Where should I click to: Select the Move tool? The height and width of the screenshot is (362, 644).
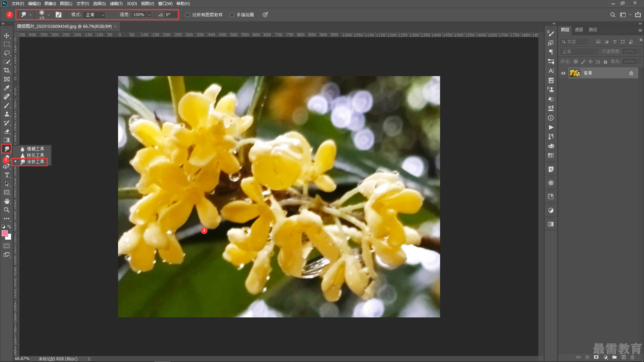(x=7, y=36)
